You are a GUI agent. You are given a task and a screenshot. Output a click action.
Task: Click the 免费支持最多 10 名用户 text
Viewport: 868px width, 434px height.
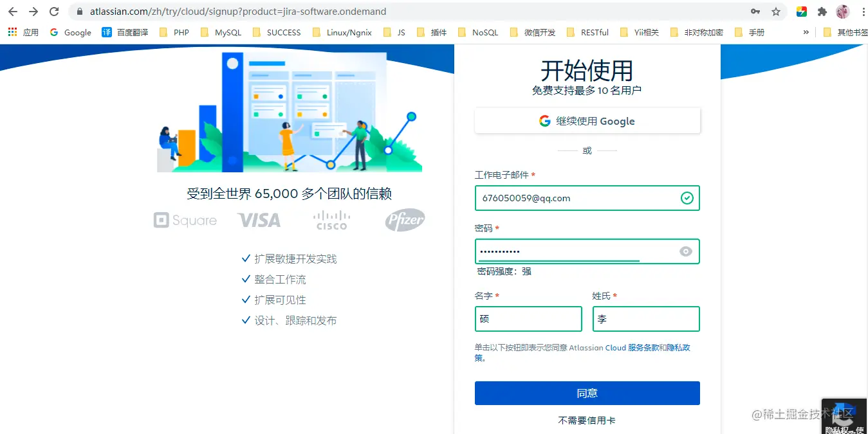[x=587, y=91]
